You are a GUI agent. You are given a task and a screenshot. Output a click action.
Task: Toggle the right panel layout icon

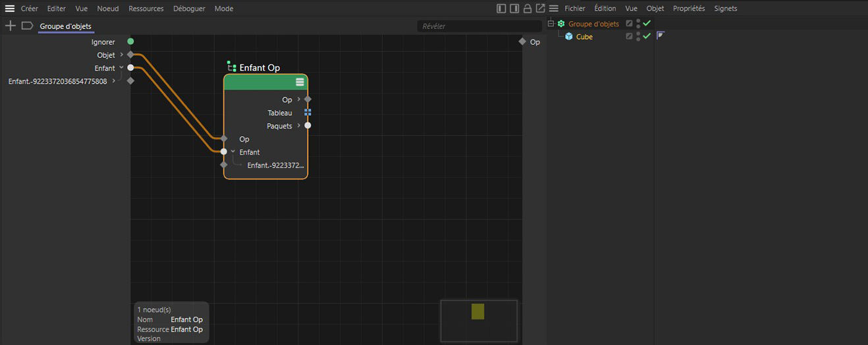point(514,9)
